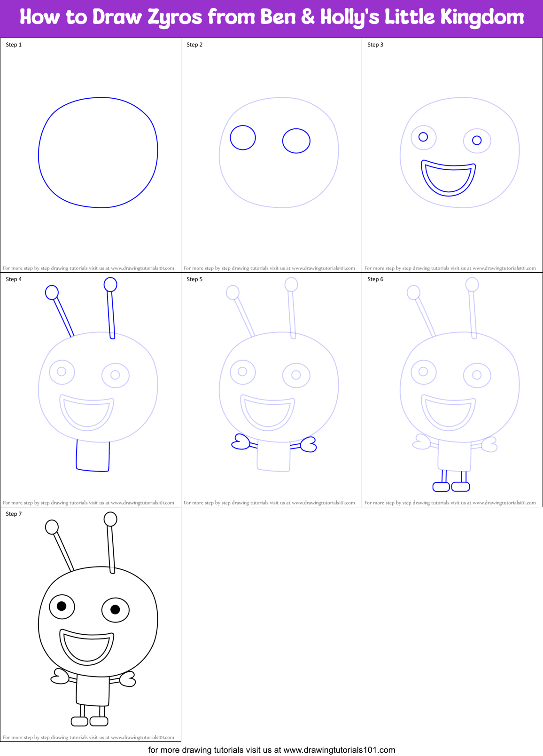Click the Step 7 panel tutorial credit line

[x=88, y=738]
